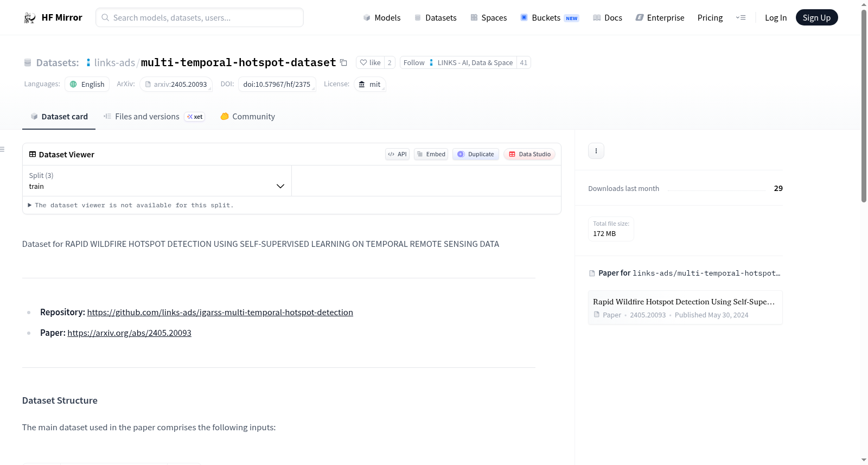Click the Embed button
The width and height of the screenshot is (868, 465).
[x=431, y=154]
